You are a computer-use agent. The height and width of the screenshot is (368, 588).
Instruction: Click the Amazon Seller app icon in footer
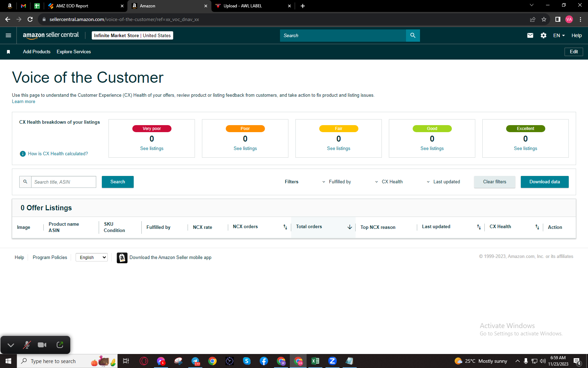122,258
